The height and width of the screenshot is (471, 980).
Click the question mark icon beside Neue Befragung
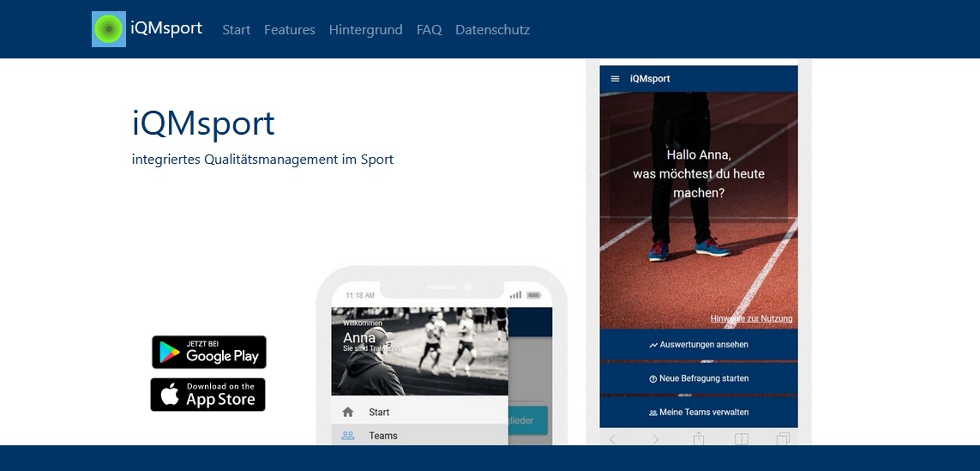click(653, 379)
